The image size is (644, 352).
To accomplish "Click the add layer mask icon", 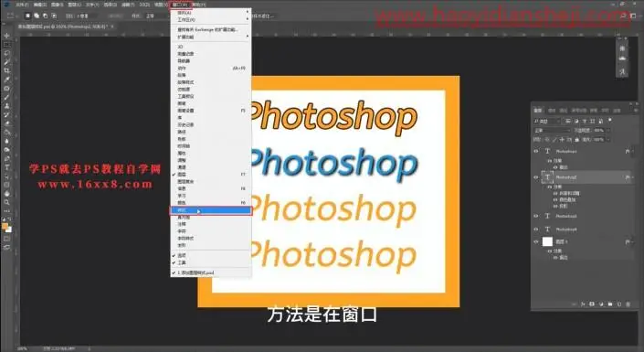I will pos(592,304).
